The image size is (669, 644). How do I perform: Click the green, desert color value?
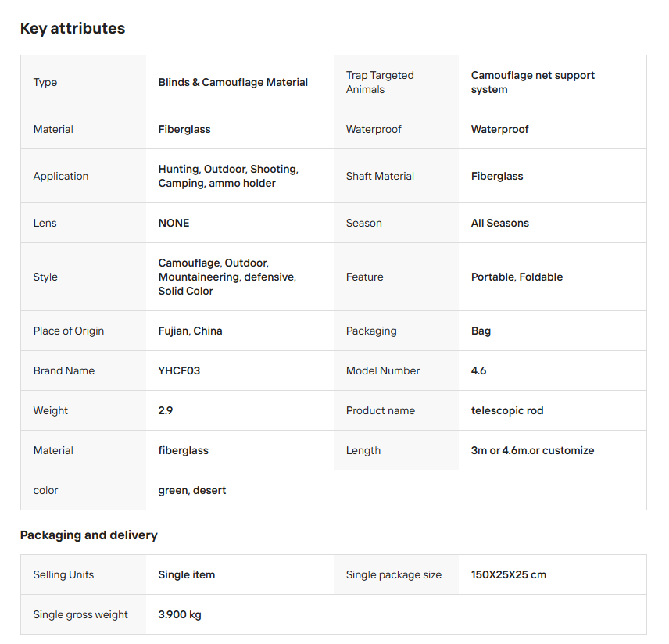click(191, 490)
